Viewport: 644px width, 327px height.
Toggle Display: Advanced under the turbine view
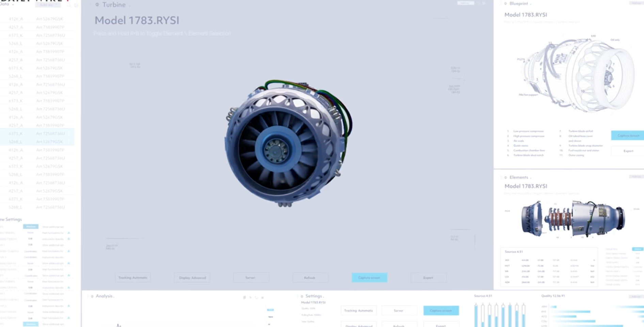point(192,278)
